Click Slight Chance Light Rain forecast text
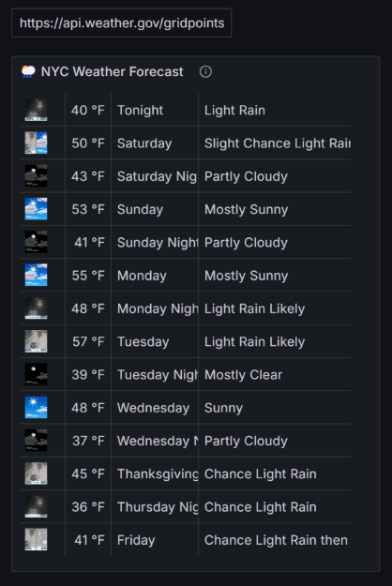Screen dimensions: 392x586 (278, 143)
